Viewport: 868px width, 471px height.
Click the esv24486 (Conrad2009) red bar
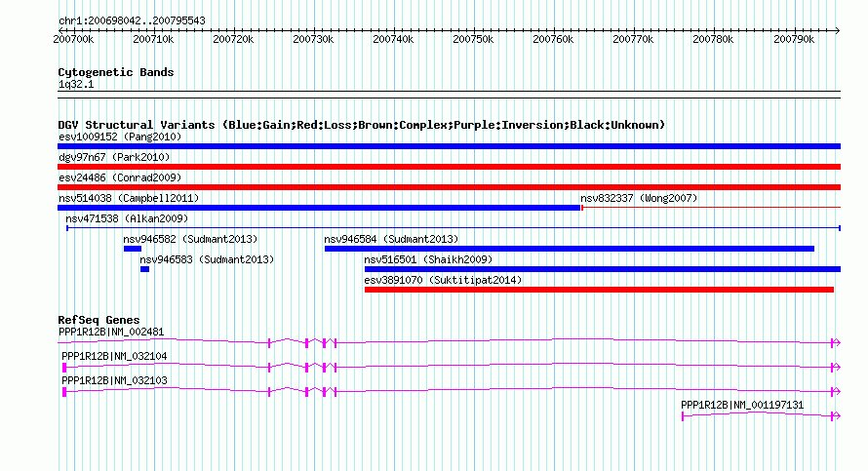coord(449,187)
